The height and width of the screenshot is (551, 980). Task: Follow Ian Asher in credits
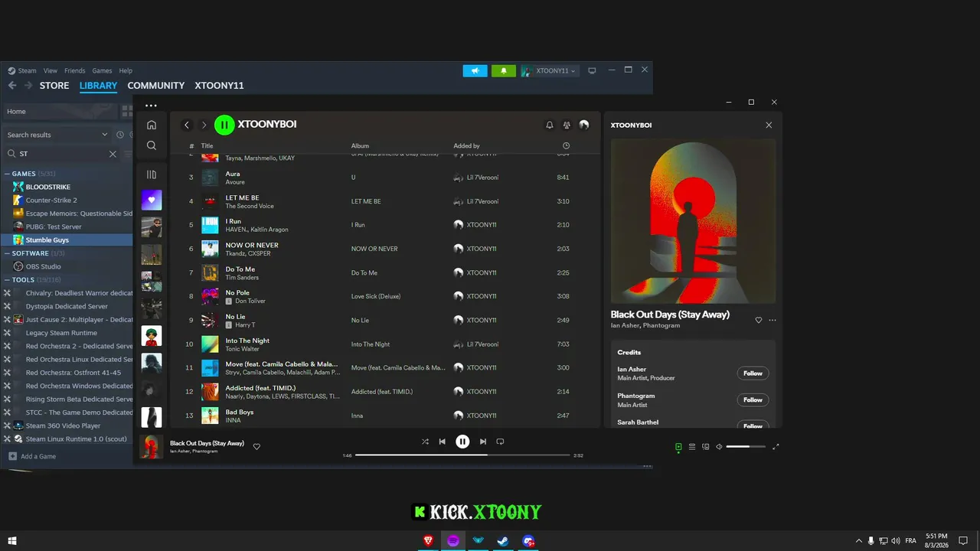click(753, 373)
